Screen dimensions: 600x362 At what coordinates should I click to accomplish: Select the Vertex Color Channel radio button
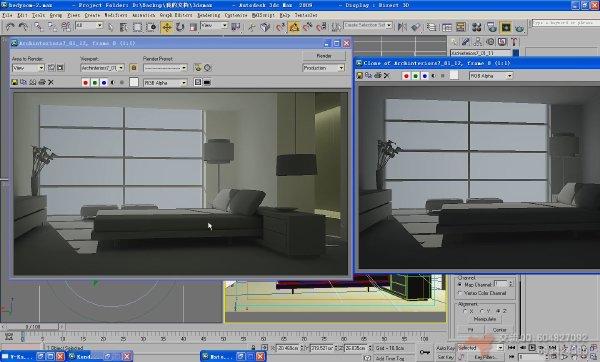point(460,293)
